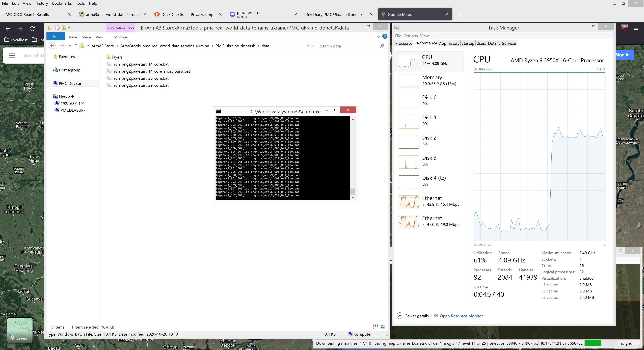Select _run_png2paa-start_26_core.bat file
644x350 pixels.
tap(137, 78)
